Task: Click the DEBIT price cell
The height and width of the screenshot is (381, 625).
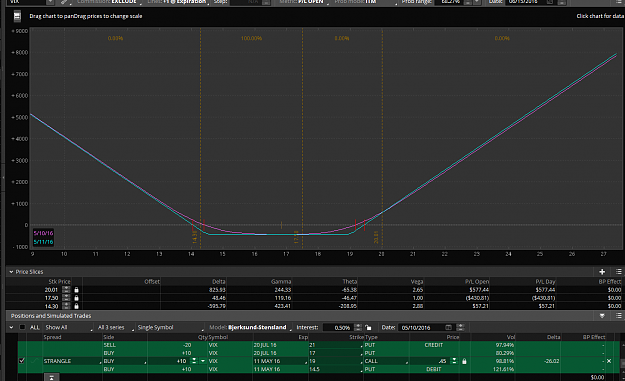Action: click(434, 369)
